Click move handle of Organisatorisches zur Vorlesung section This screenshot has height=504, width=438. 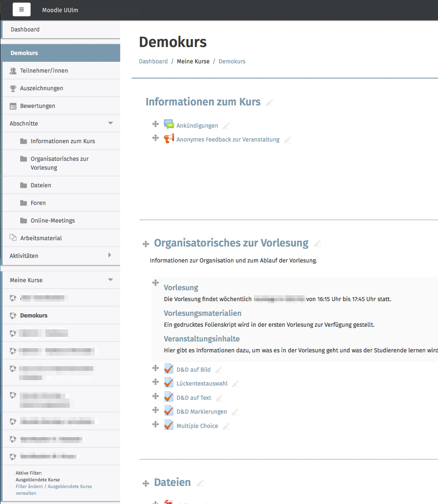146,244
